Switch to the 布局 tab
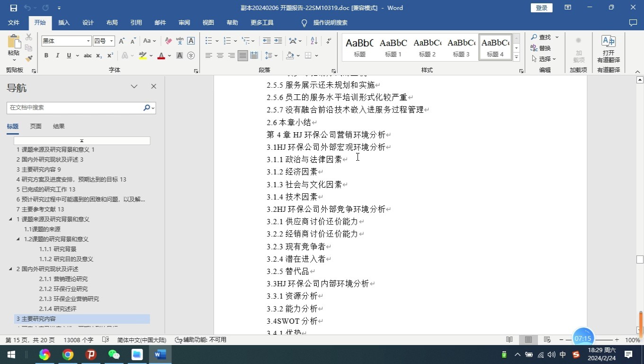Image resolution: width=644 pixels, height=364 pixels. 112,23
